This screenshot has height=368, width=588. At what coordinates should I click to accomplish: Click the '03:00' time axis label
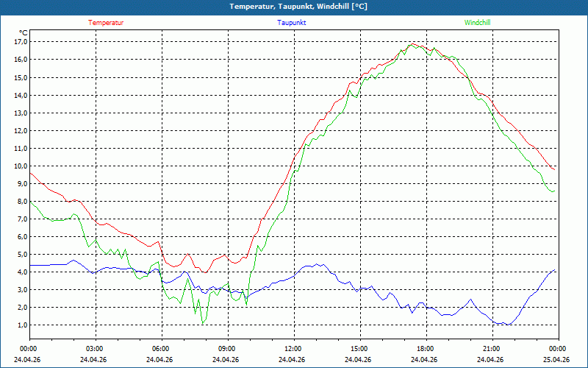94,349
